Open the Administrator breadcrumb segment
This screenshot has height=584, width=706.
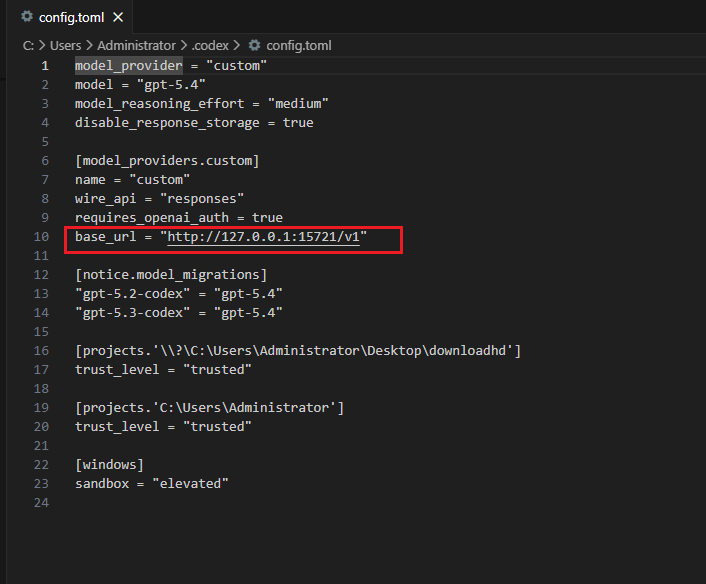coord(136,45)
